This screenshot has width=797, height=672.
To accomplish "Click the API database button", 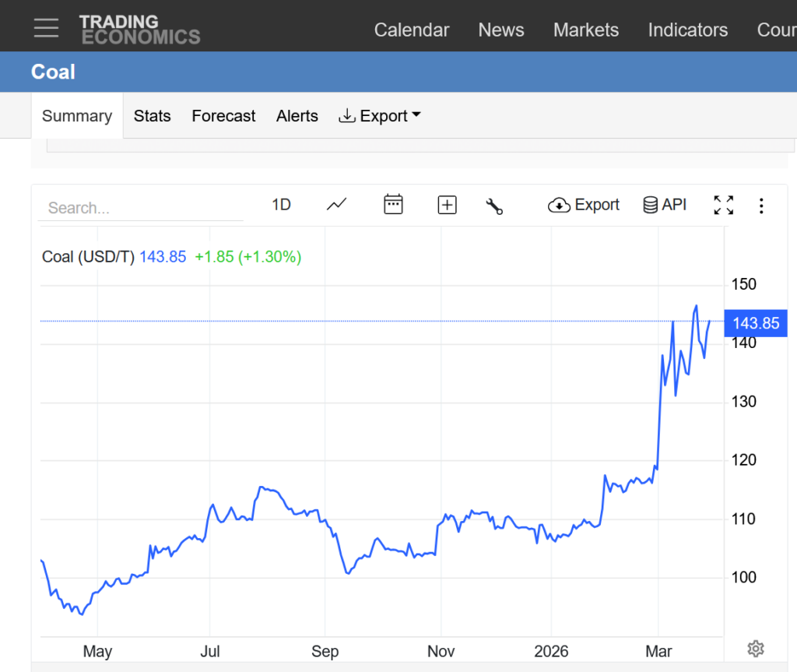I will 665,205.
